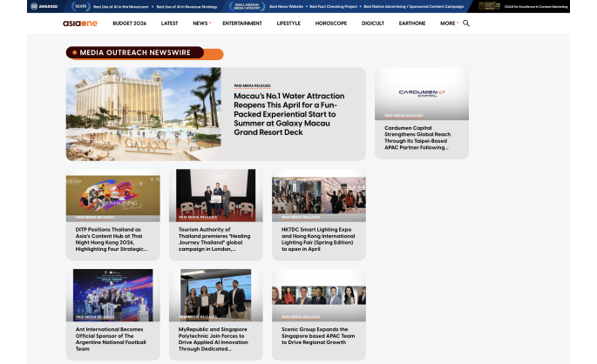This screenshot has width=597, height=364.
Task: Open the BUDGET 2026 menu item
Action: [130, 24]
